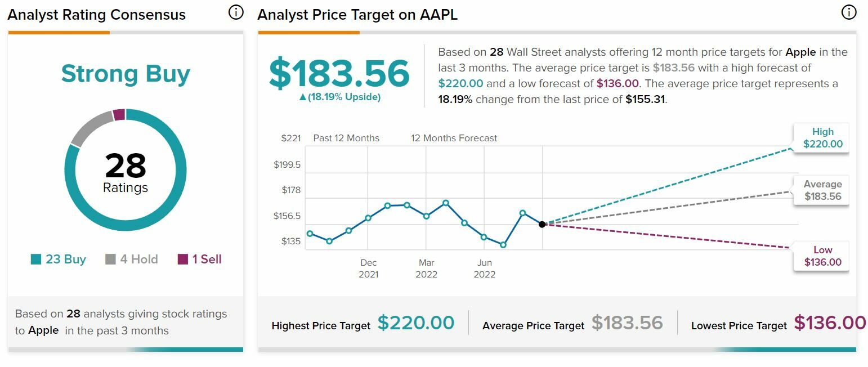
Task: Click the 18.19% Upside indicator
Action: coord(339,97)
